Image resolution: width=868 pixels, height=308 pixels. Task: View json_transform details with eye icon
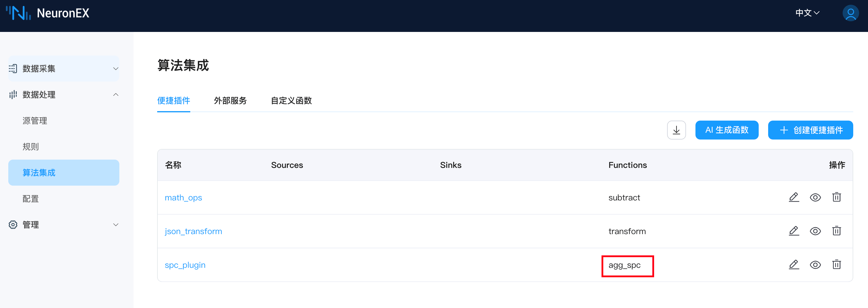815,231
